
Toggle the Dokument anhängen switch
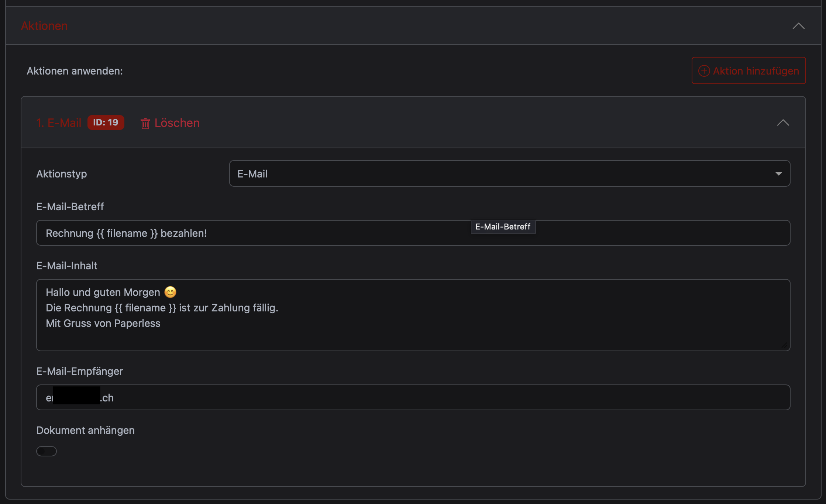(47, 451)
